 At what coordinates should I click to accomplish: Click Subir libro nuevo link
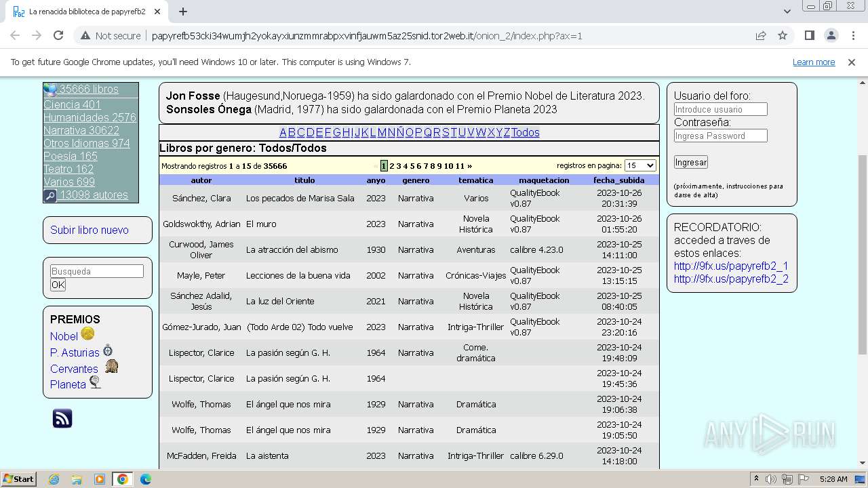(90, 230)
